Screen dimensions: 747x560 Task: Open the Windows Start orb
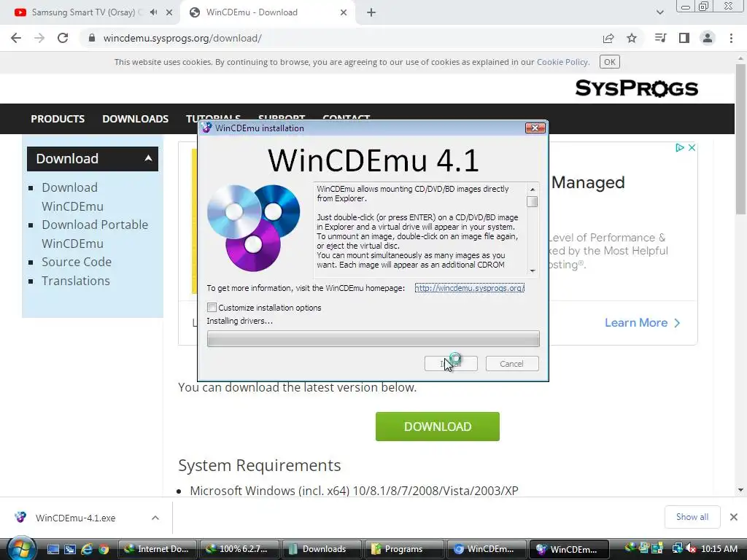point(21,548)
